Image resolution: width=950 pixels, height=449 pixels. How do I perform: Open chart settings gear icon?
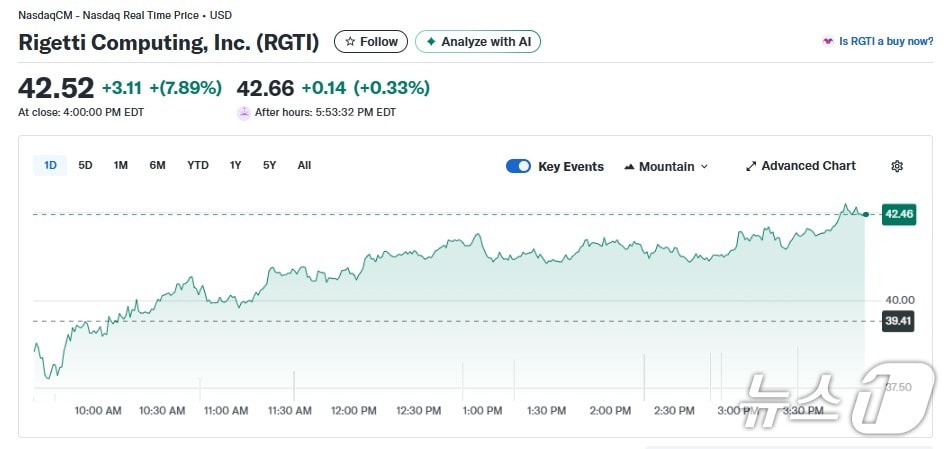tap(897, 166)
